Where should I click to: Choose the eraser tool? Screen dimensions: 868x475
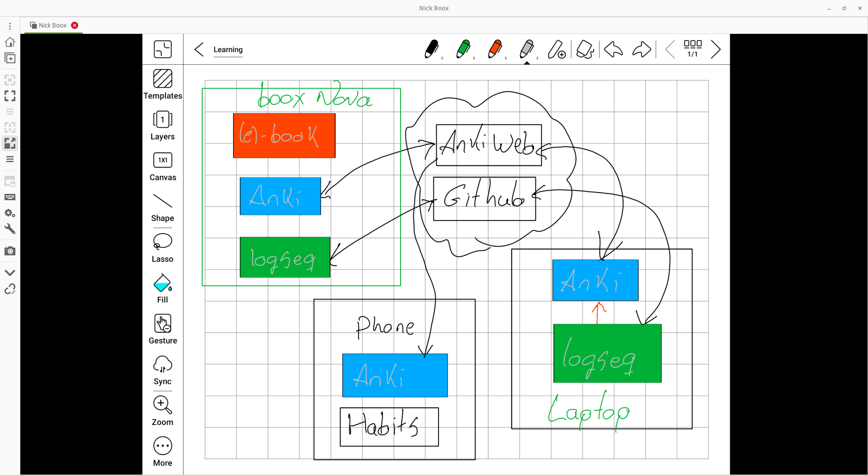pos(585,49)
